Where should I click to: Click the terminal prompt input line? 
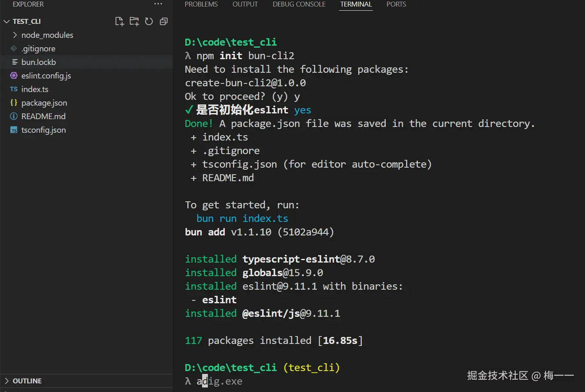[214, 381]
